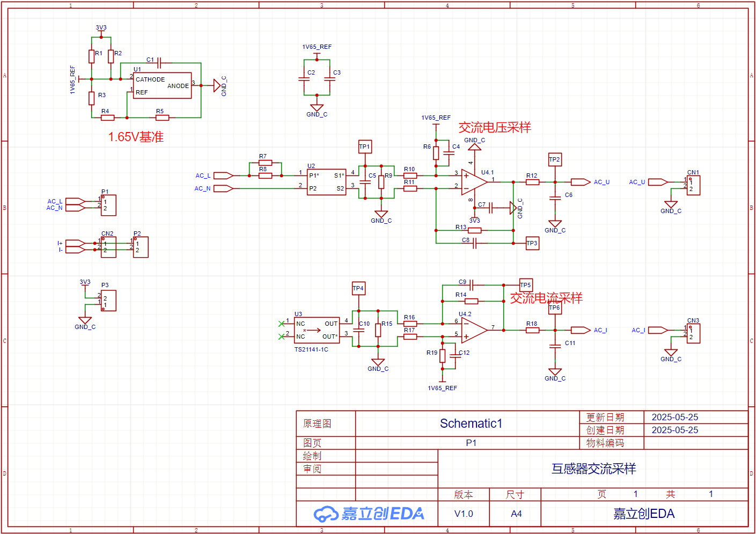This screenshot has height=534, width=756.
Task: Click connector CN1 body
Action: tap(693, 185)
